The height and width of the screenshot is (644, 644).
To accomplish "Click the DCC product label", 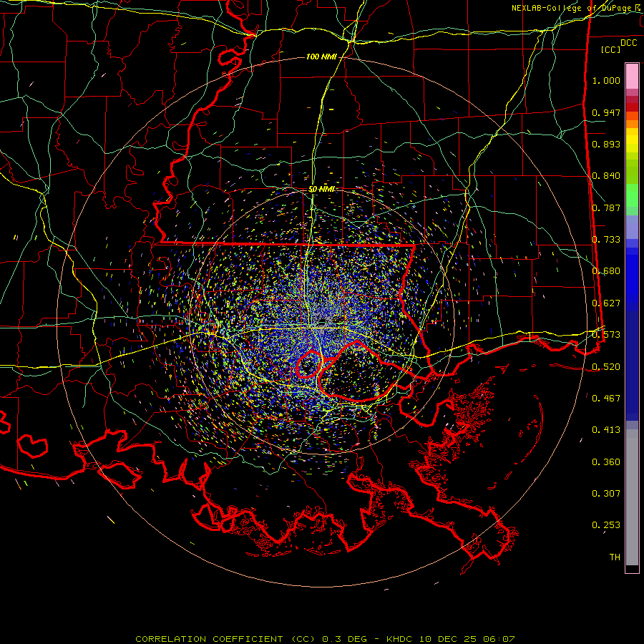I will coord(628,43).
